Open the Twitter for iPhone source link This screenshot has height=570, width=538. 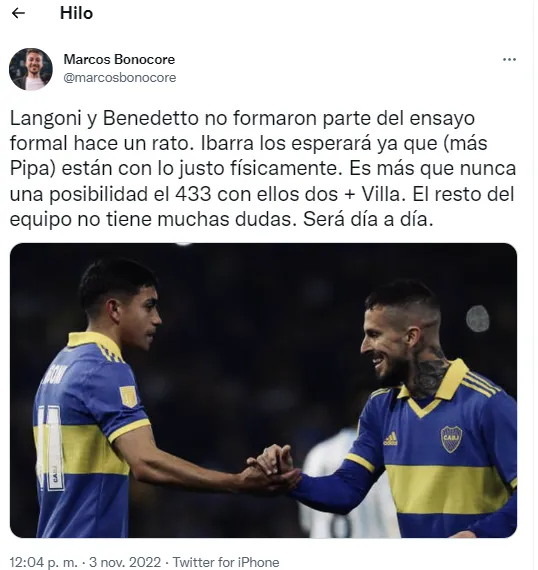225,562
